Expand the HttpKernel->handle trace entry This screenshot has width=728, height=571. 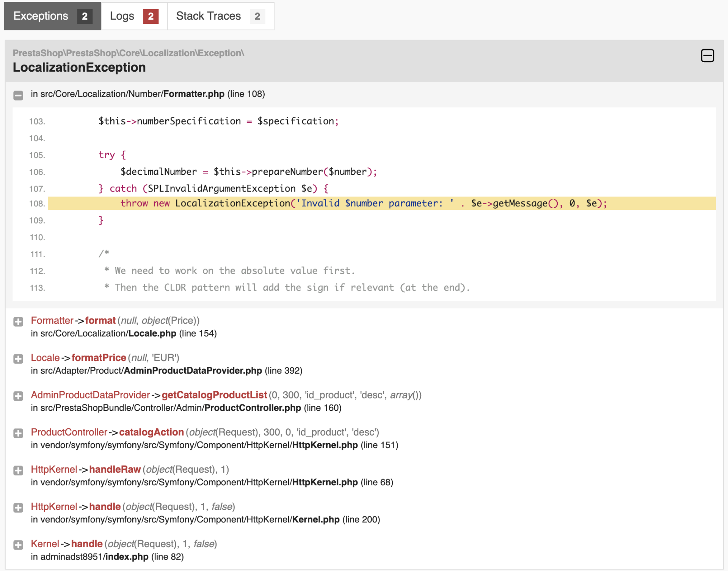18,508
